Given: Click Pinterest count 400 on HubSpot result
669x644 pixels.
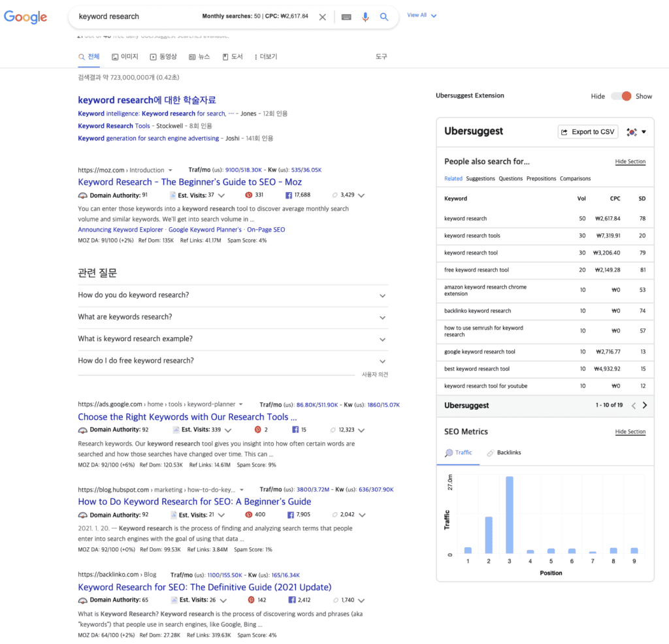Looking at the screenshot, I should point(249,515).
